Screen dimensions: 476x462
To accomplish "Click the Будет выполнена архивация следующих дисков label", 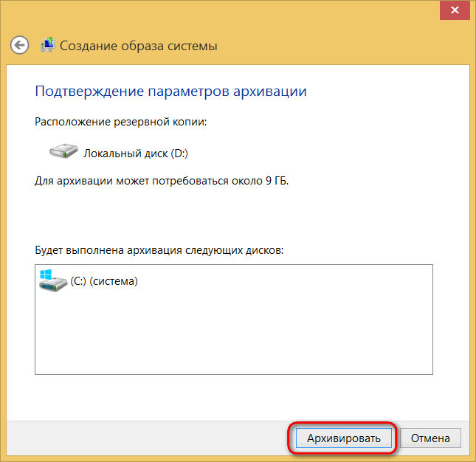I will [x=159, y=250].
